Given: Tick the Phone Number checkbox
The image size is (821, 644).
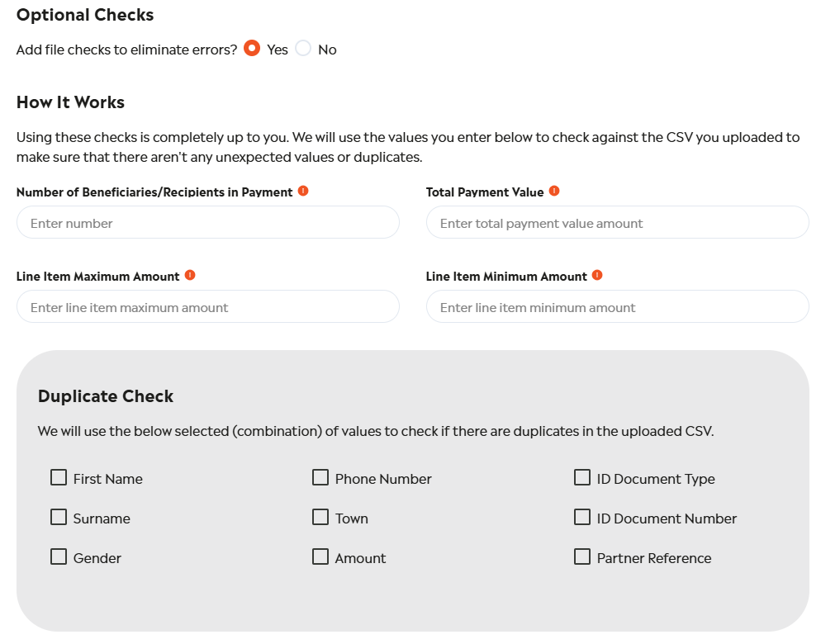Looking at the screenshot, I should pyautogui.click(x=320, y=478).
